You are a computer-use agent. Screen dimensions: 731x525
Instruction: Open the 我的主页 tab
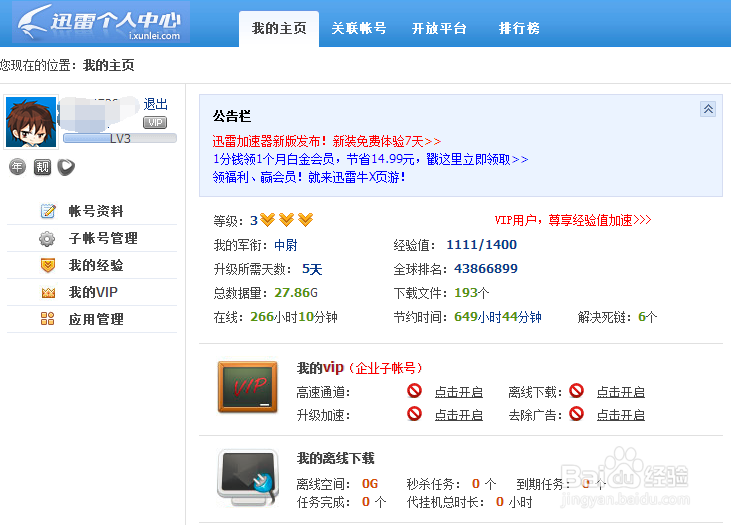(x=279, y=29)
